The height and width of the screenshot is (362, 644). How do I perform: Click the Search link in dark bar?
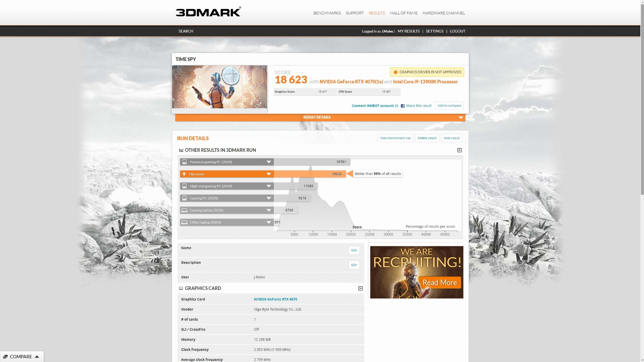pyautogui.click(x=186, y=31)
